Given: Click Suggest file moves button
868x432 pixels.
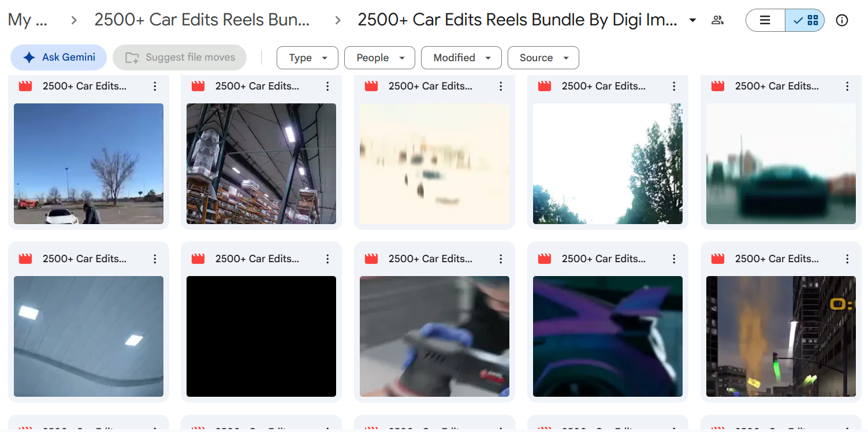Looking at the screenshot, I should coord(180,58).
